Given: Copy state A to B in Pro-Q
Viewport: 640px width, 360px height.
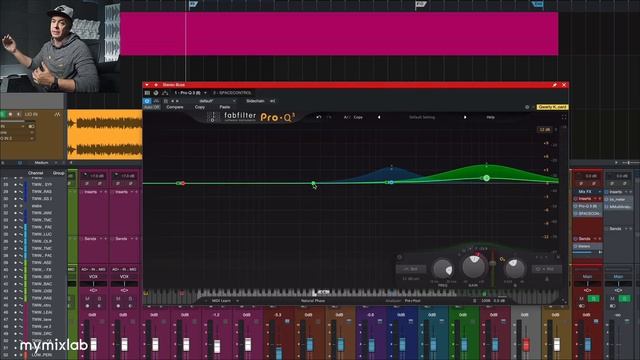Looking at the screenshot, I should point(358,117).
